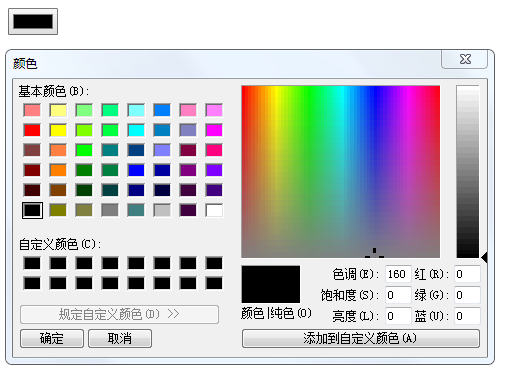The image size is (530, 388).
Task: Select the light magenta swatch ending first row
Action: pyautogui.click(x=214, y=110)
